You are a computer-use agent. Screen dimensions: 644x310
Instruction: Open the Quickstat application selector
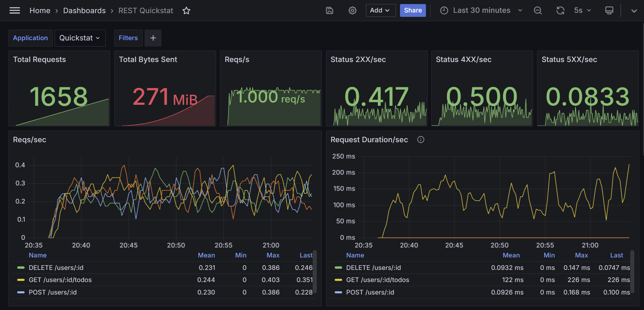pyautogui.click(x=80, y=38)
